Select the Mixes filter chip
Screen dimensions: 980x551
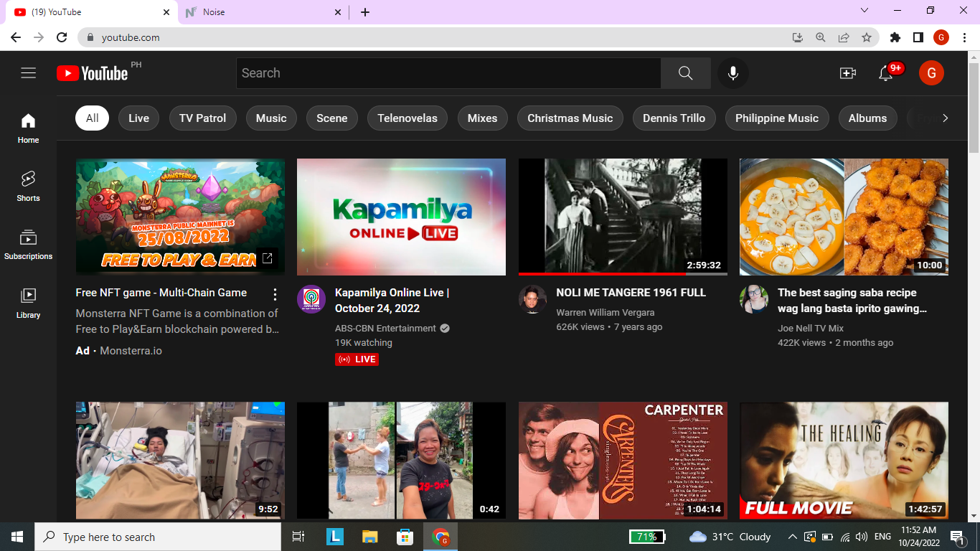[x=482, y=118]
